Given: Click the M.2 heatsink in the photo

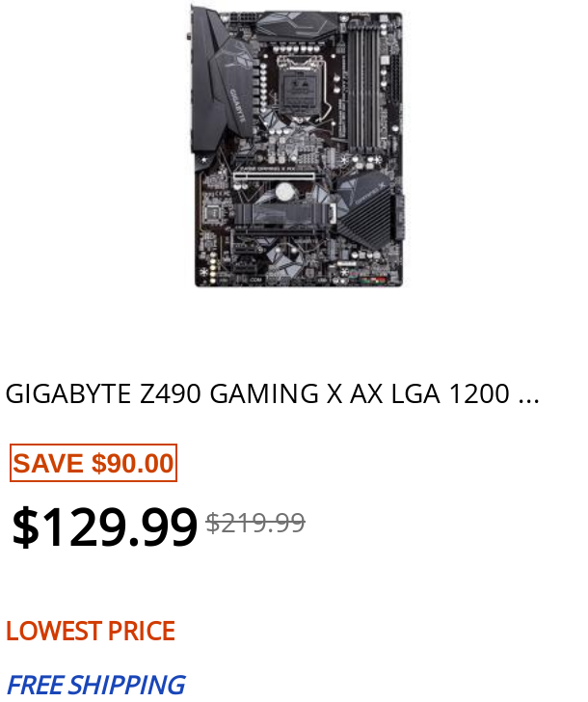Looking at the screenshot, I should (x=281, y=215).
